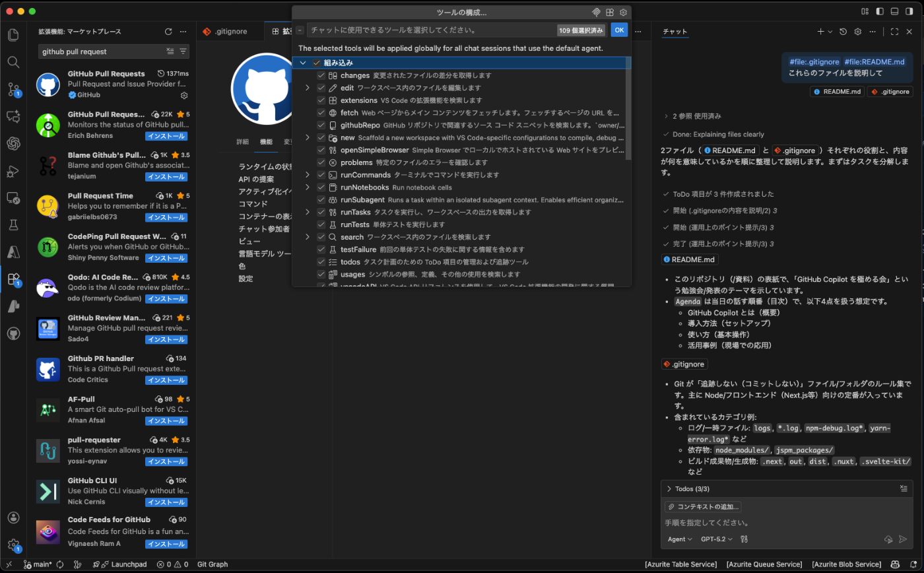Uncheck the extensions tool checkbox
This screenshot has width=924, height=573.
click(321, 100)
